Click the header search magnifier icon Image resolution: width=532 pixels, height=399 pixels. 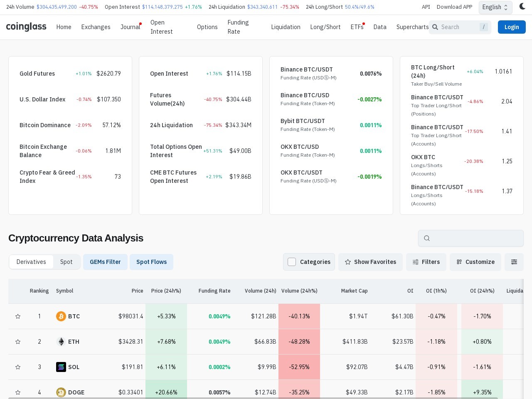[x=435, y=27]
